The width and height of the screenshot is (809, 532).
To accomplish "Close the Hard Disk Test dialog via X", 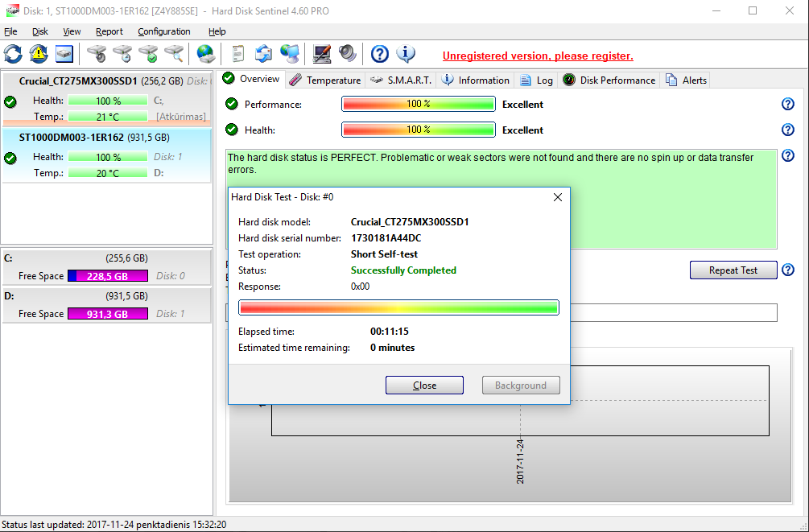I will tap(558, 197).
